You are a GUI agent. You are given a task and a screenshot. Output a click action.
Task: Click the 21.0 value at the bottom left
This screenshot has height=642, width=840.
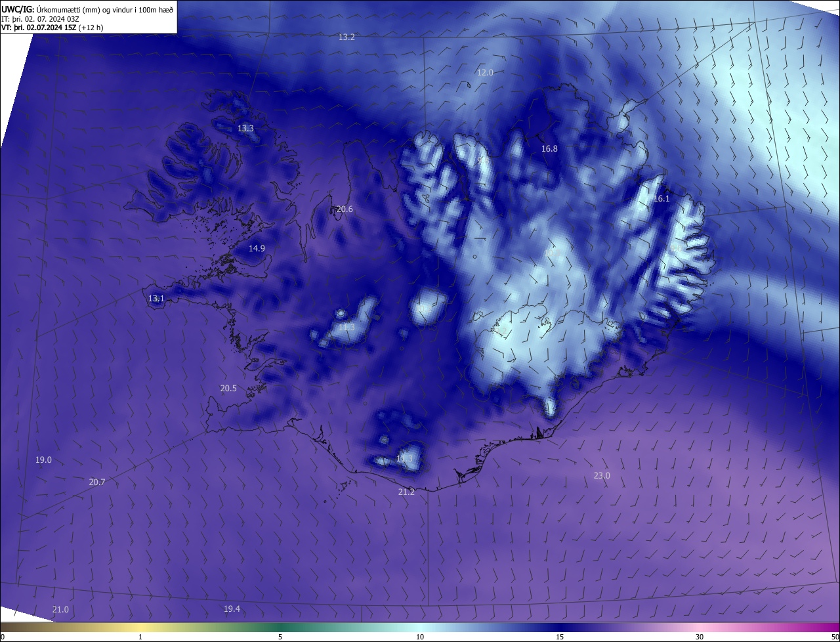pyautogui.click(x=60, y=610)
